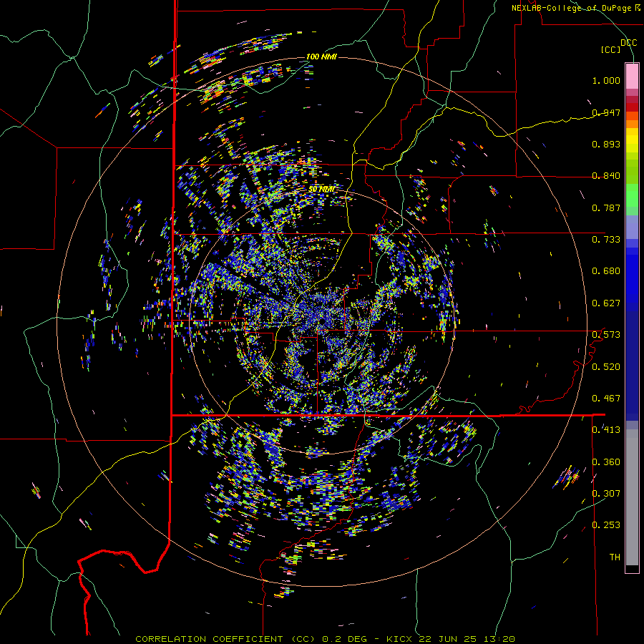The width and height of the screenshot is (644, 644).
Task: Click the 1.000 scale value
Action: pyautogui.click(x=606, y=80)
